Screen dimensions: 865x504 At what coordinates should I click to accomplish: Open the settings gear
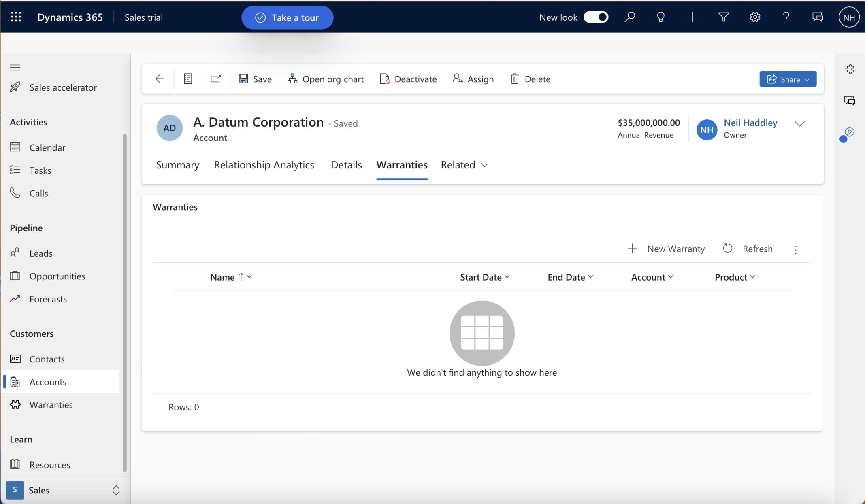(755, 17)
